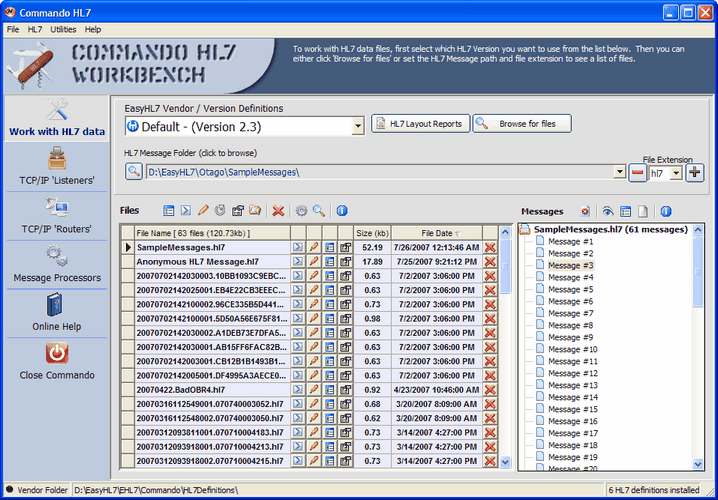
Task: Select Message #1 in tree
Action: point(570,241)
